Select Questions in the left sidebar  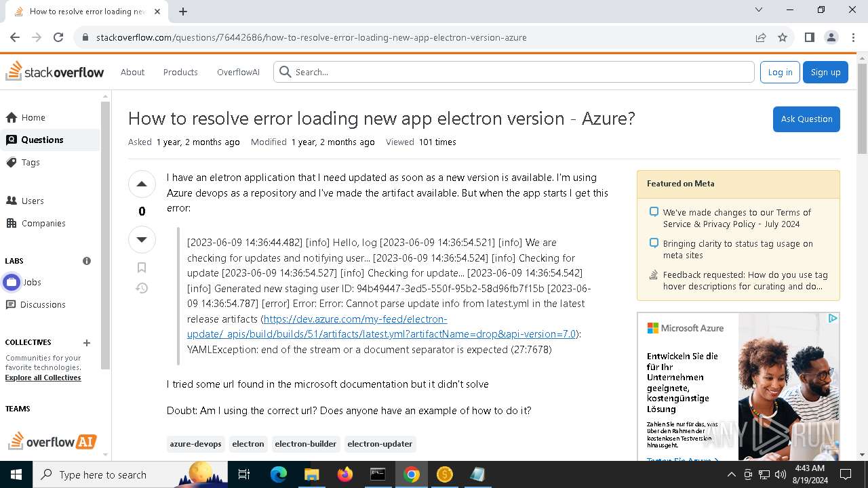pyautogui.click(x=51, y=140)
